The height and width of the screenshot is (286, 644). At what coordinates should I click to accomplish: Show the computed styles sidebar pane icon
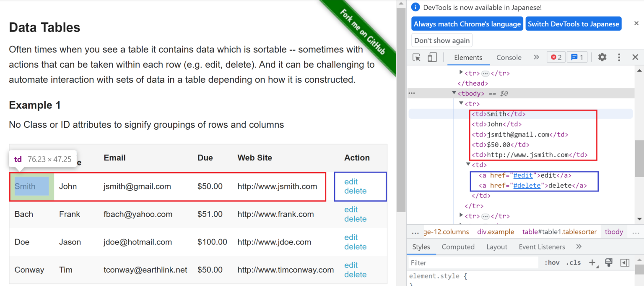[x=625, y=262]
